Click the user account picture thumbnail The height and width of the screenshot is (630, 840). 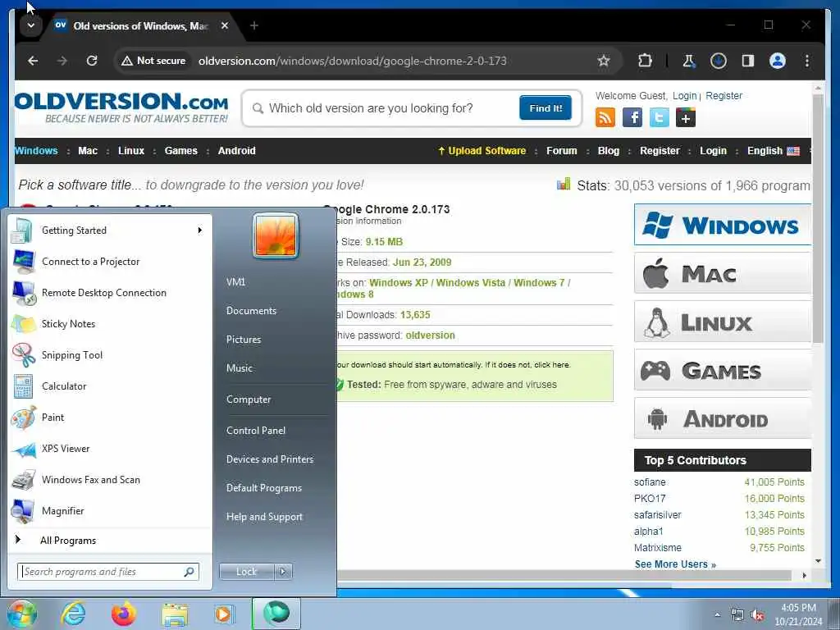pos(276,235)
